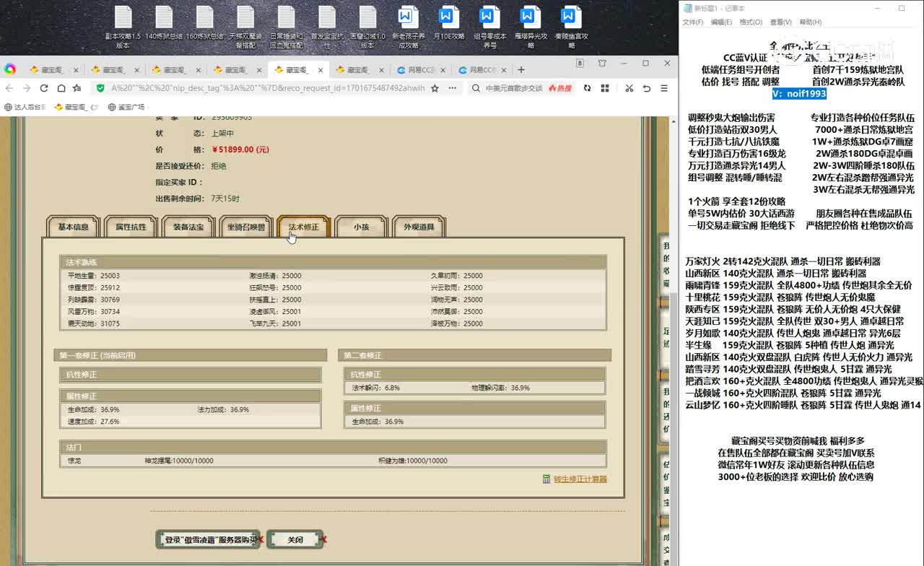
Task: Click the skin shirt icon in browser
Action: pos(602,64)
